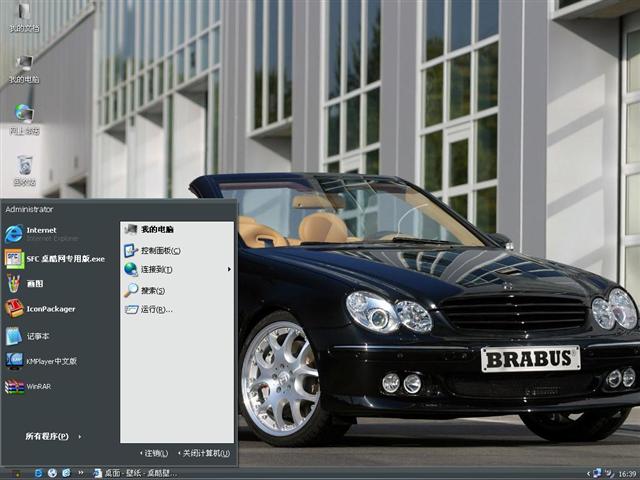640x480 pixels.
Task: Open 控制面板(C) Control Panel entry
Action: click(x=160, y=250)
